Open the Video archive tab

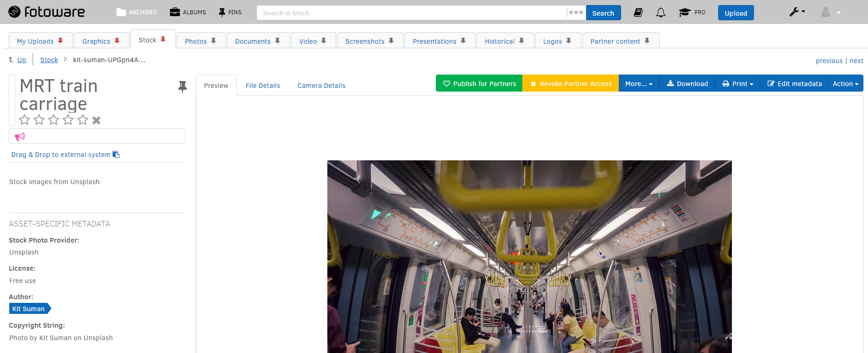(x=308, y=41)
